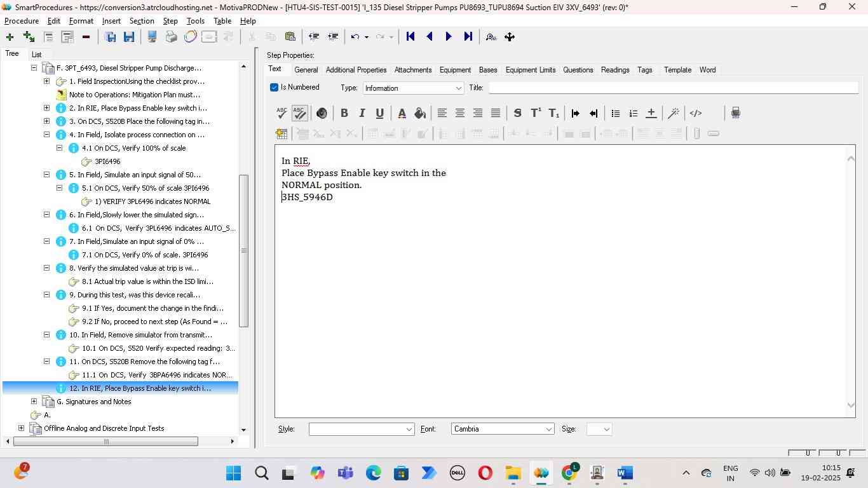
Task: Click the print icon in editor toolbar
Action: point(735,113)
